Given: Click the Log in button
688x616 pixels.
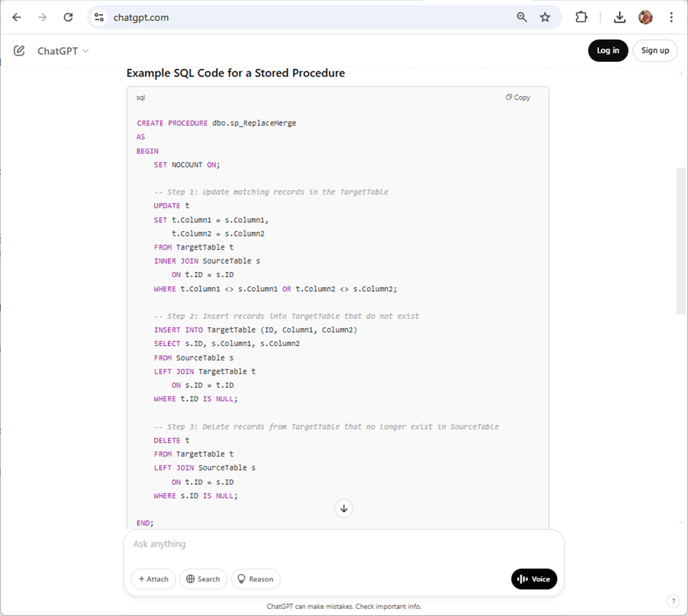Looking at the screenshot, I should 607,50.
